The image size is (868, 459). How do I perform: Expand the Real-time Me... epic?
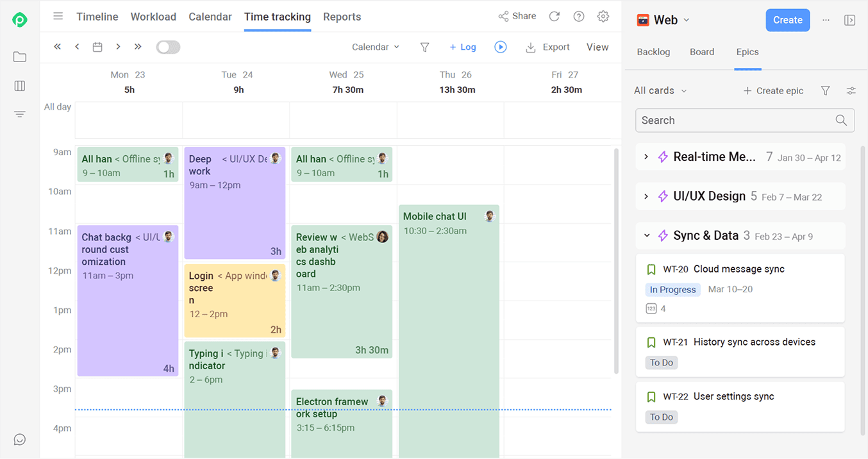coord(646,157)
